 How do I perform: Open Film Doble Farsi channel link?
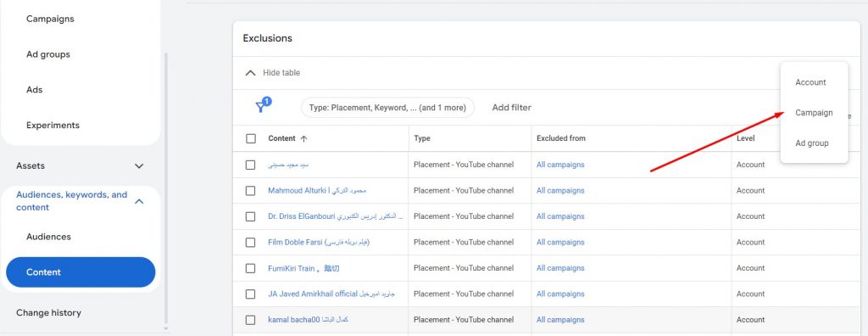point(319,243)
